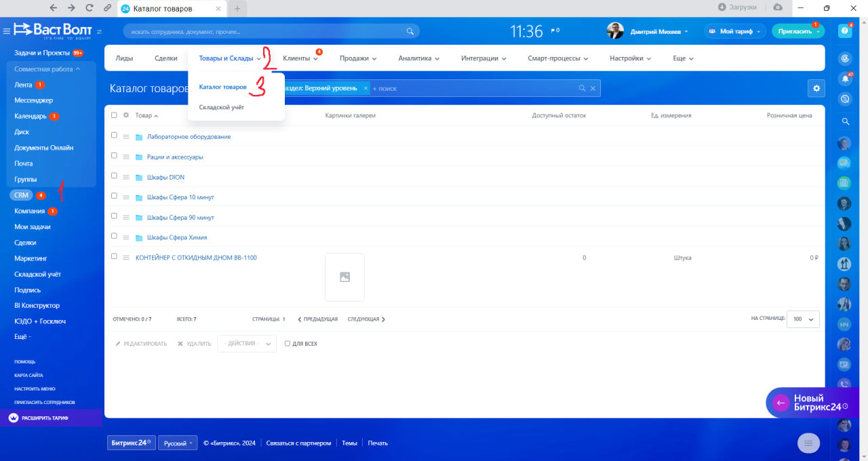Open row menu for Шкафы DION
868x461 pixels.
pos(126,178)
